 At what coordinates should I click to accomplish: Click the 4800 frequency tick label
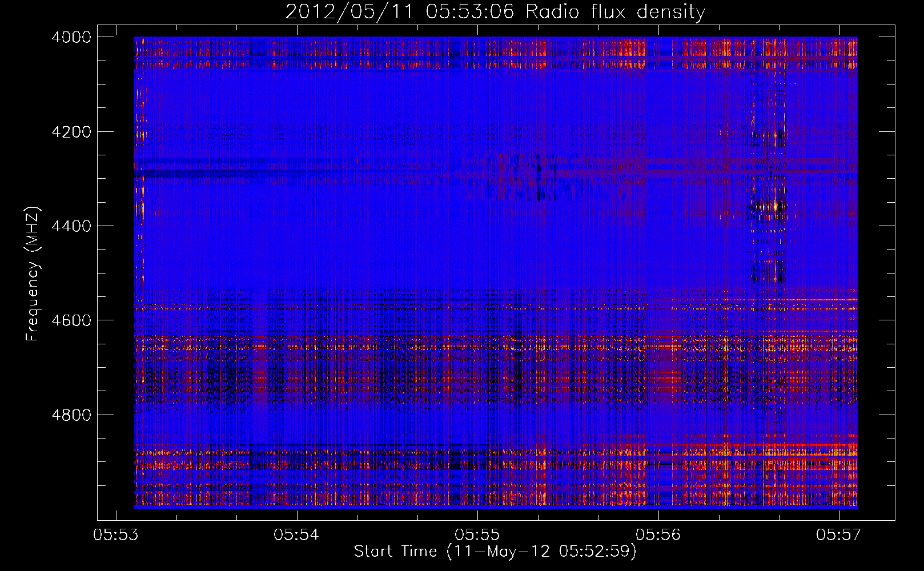(x=71, y=415)
